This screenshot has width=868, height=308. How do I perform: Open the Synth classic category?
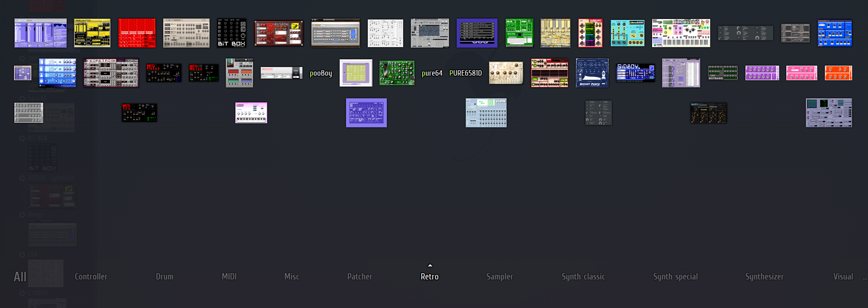coord(583,277)
